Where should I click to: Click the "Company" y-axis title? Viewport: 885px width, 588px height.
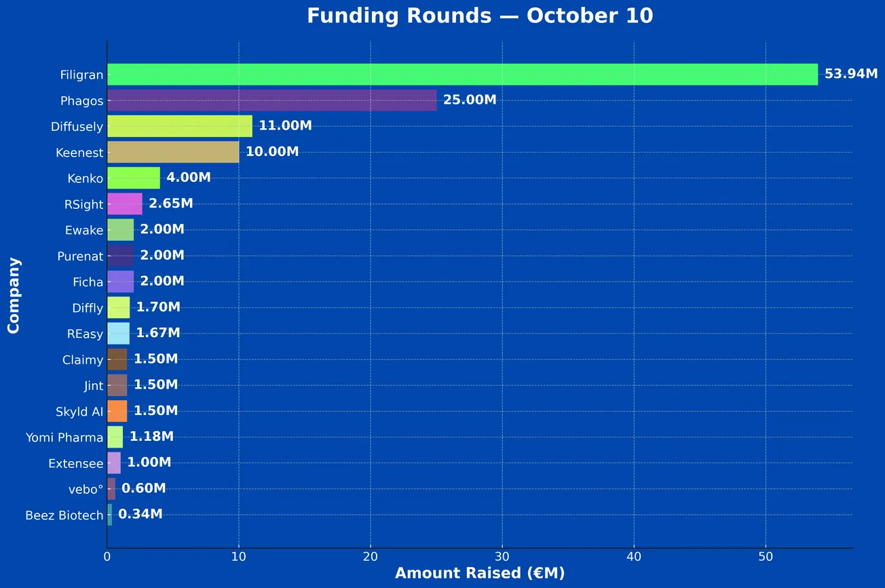click(x=14, y=295)
